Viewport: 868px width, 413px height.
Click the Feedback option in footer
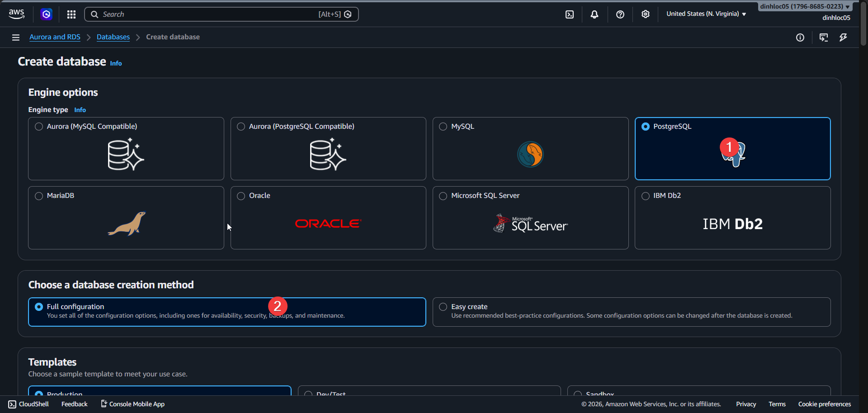coord(74,404)
